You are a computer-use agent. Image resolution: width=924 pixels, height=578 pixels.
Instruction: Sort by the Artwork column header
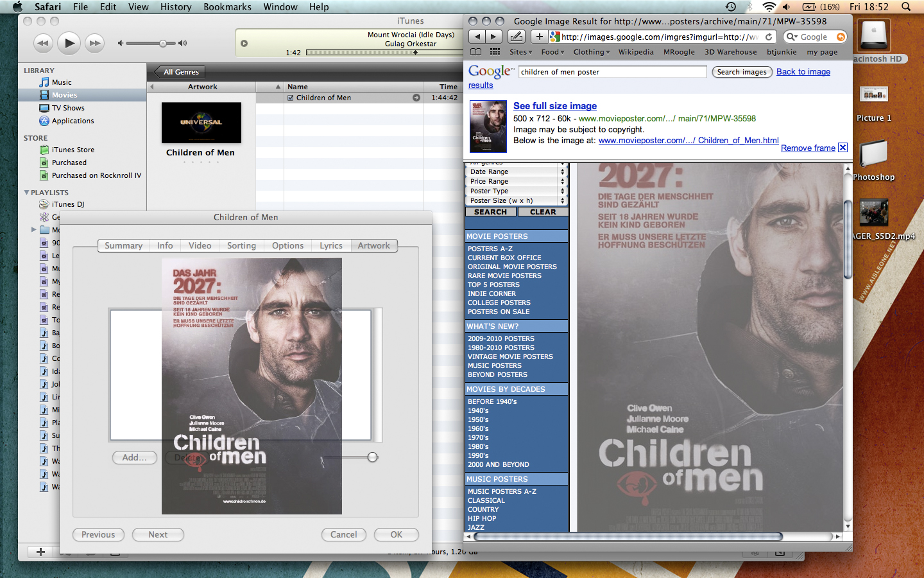(202, 87)
